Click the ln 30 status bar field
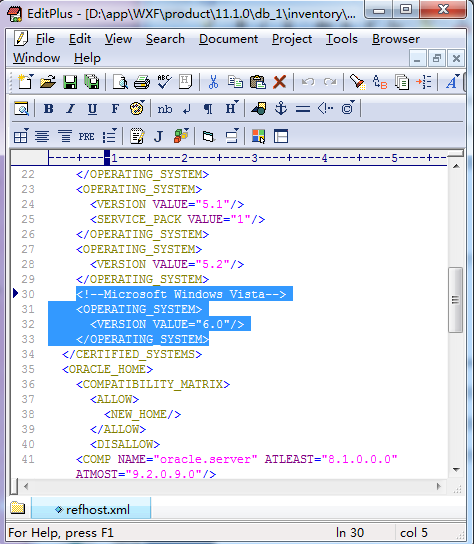 [x=350, y=533]
